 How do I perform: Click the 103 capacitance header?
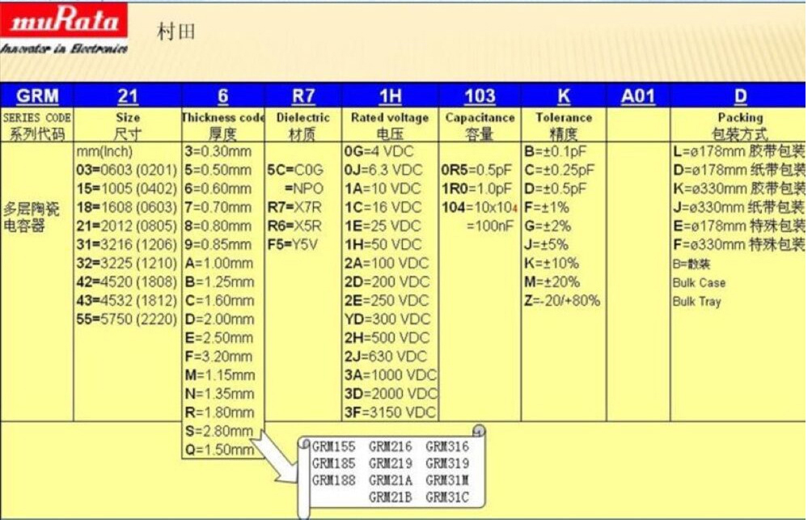[480, 96]
